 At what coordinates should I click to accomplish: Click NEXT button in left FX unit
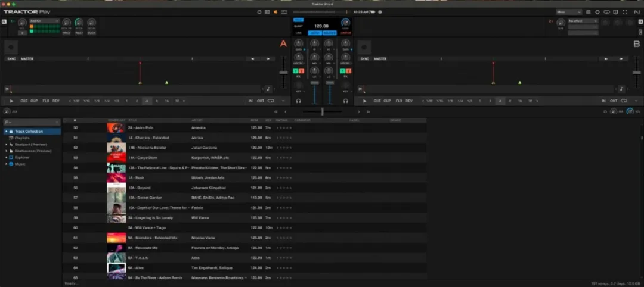79,33
